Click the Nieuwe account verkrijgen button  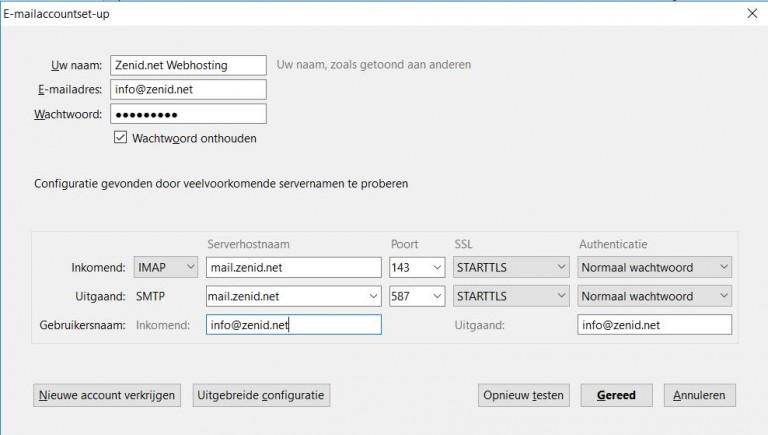(x=107, y=395)
